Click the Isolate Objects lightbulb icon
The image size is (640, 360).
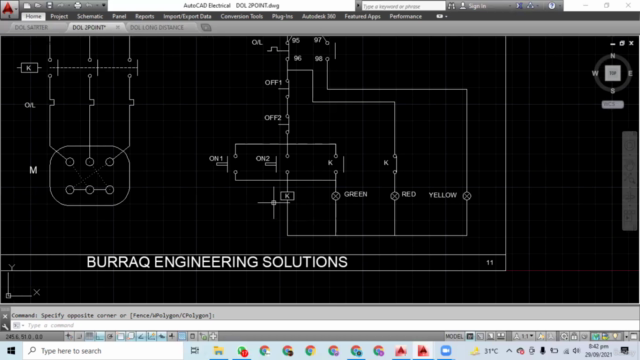tap(616, 336)
